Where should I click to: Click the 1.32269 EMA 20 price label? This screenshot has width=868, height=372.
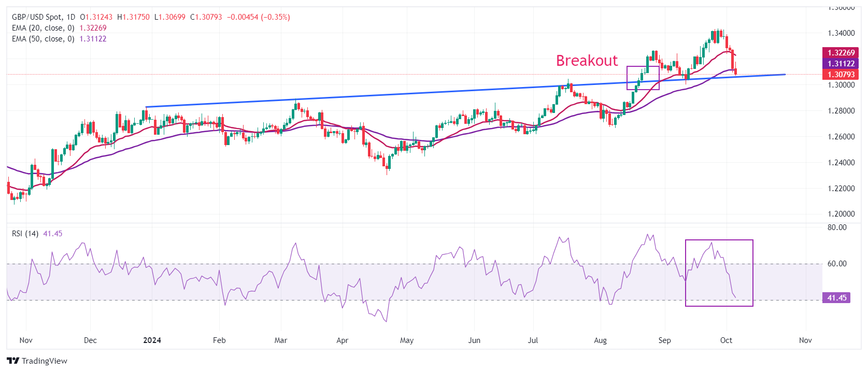841,53
